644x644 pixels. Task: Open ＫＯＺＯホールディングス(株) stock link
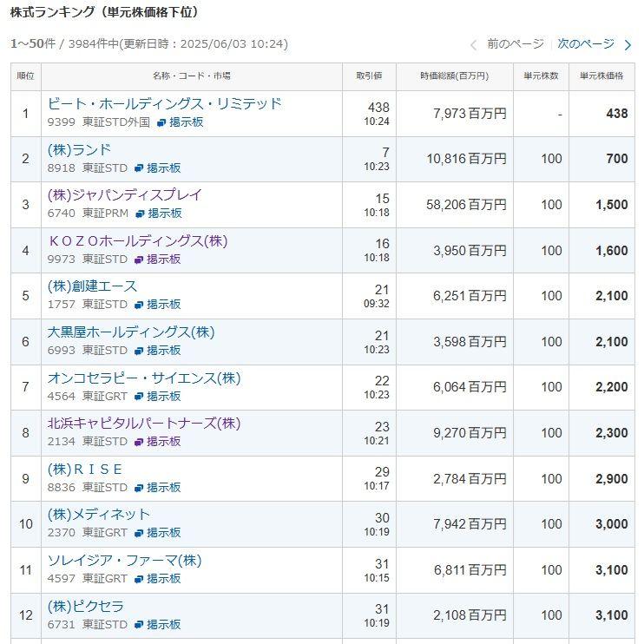point(137,240)
